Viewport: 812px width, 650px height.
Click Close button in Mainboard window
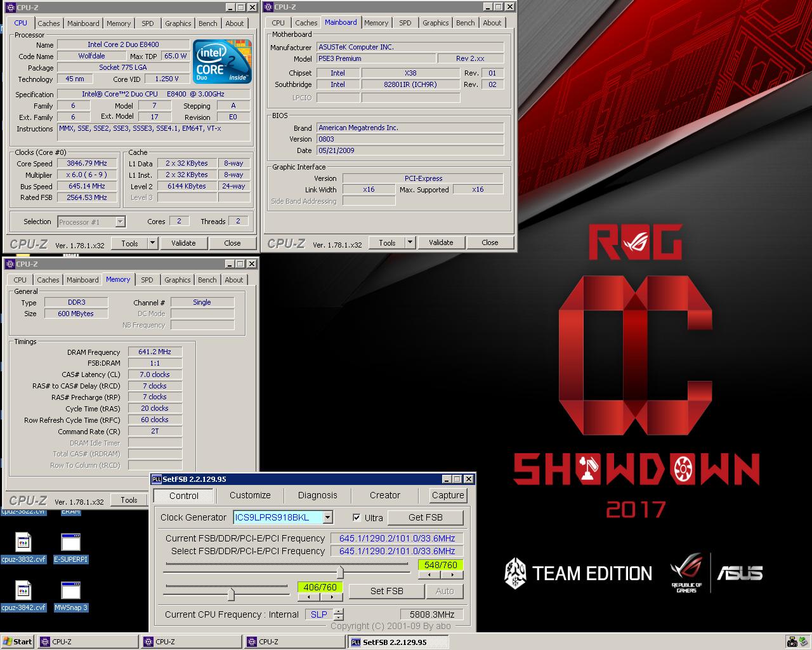pos(490,242)
